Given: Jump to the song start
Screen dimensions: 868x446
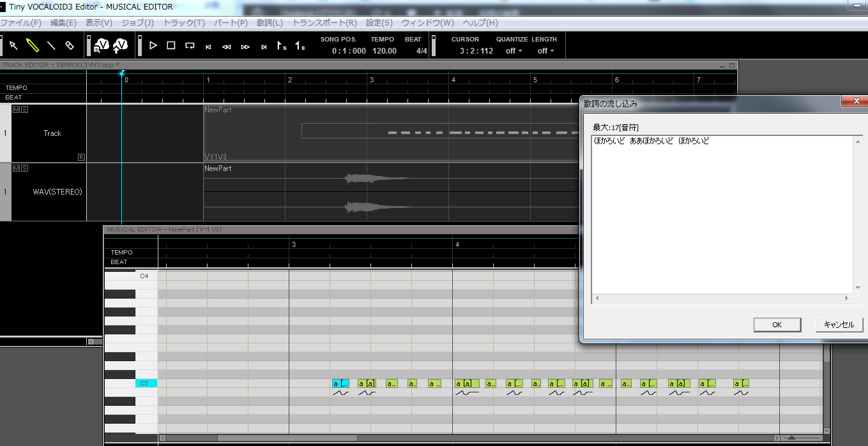Looking at the screenshot, I should tap(208, 47).
